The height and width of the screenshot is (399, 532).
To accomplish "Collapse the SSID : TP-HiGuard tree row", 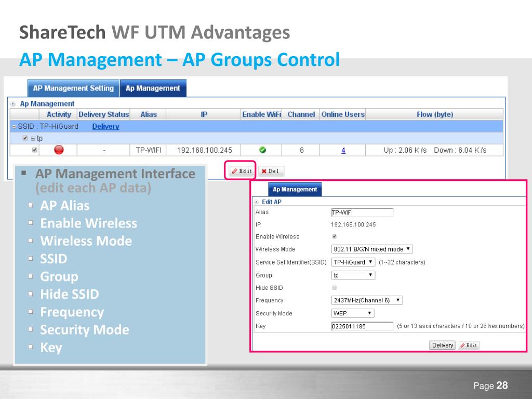I will pyautogui.click(x=14, y=127).
